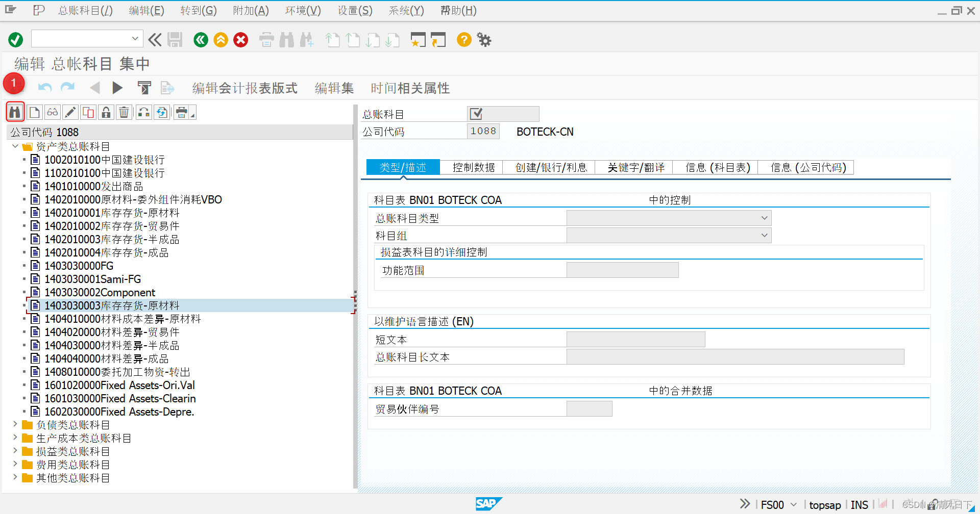Open the 编辑(E) menu
This screenshot has height=514, width=980.
coord(146,11)
